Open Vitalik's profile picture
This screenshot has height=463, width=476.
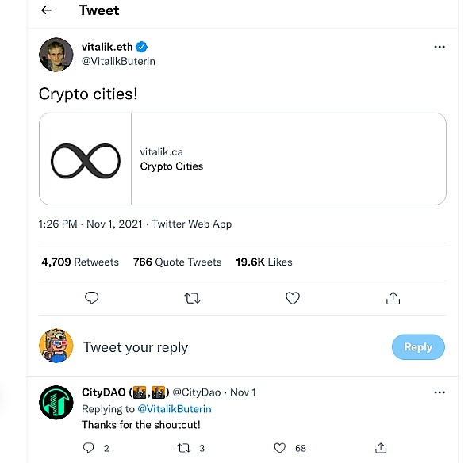(56, 54)
